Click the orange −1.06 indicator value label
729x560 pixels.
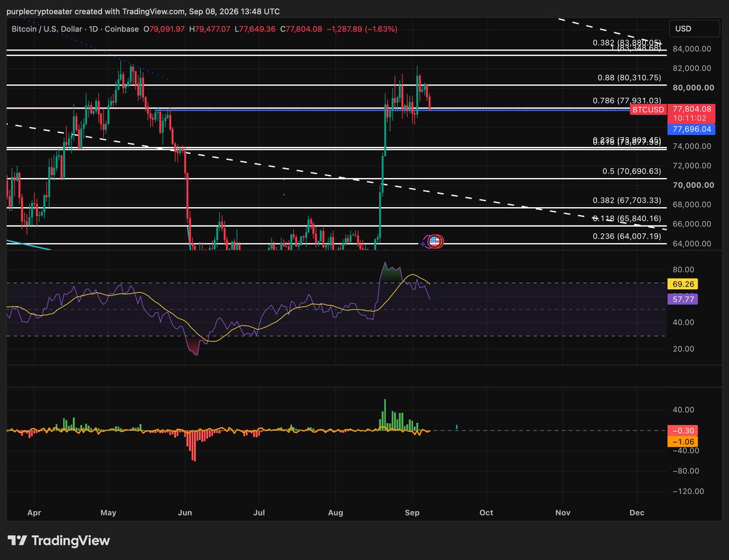684,442
